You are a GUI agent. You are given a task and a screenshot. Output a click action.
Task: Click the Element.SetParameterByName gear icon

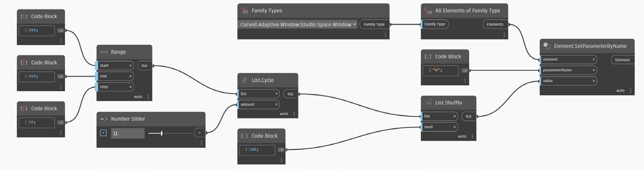click(546, 46)
